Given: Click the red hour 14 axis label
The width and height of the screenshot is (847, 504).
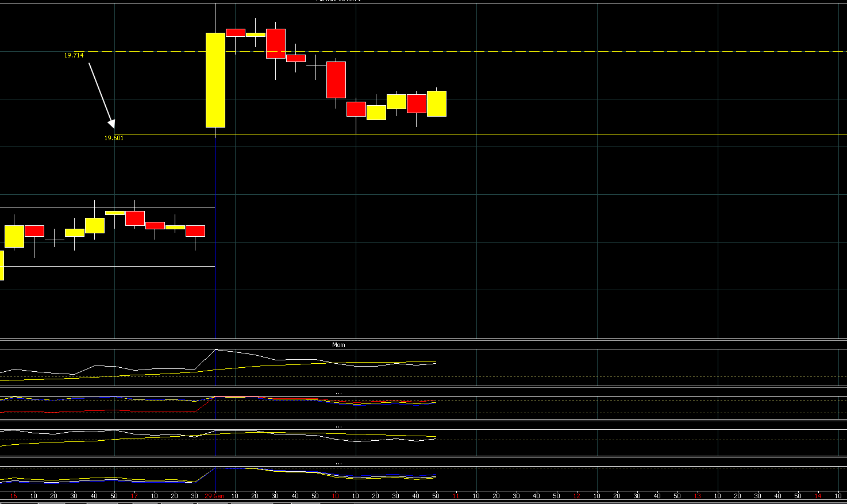Looking at the screenshot, I should click(818, 496).
